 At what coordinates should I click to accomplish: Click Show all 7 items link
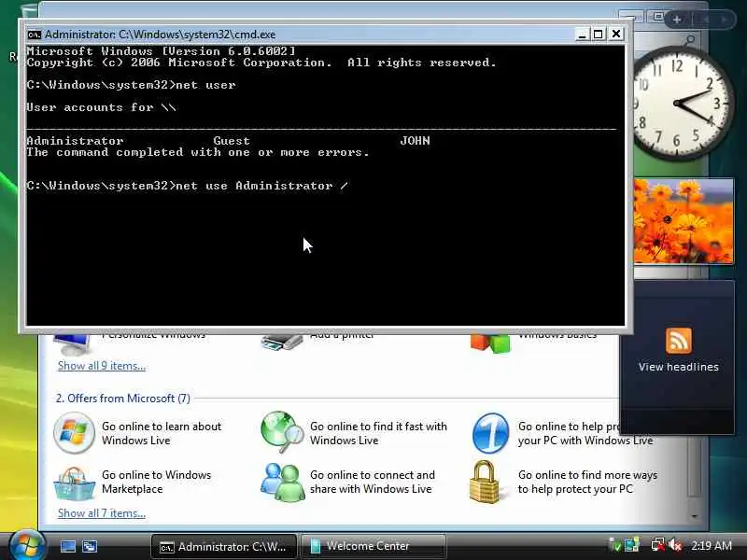102,513
